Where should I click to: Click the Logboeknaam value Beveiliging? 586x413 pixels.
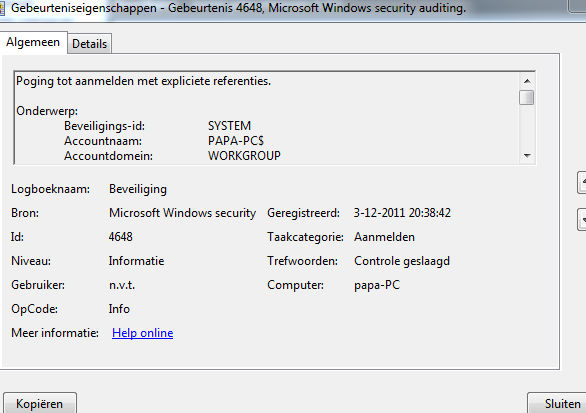[138, 189]
